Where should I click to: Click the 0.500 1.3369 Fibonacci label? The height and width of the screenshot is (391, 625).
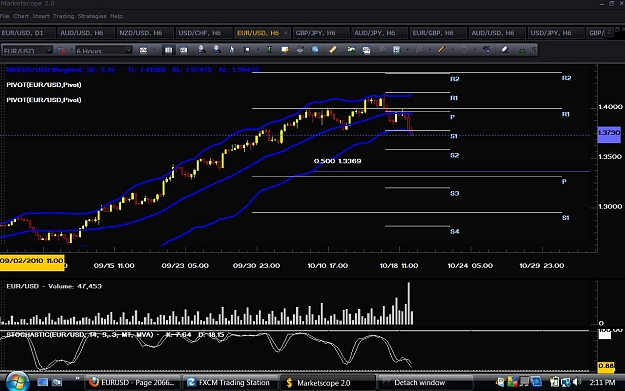point(338,161)
